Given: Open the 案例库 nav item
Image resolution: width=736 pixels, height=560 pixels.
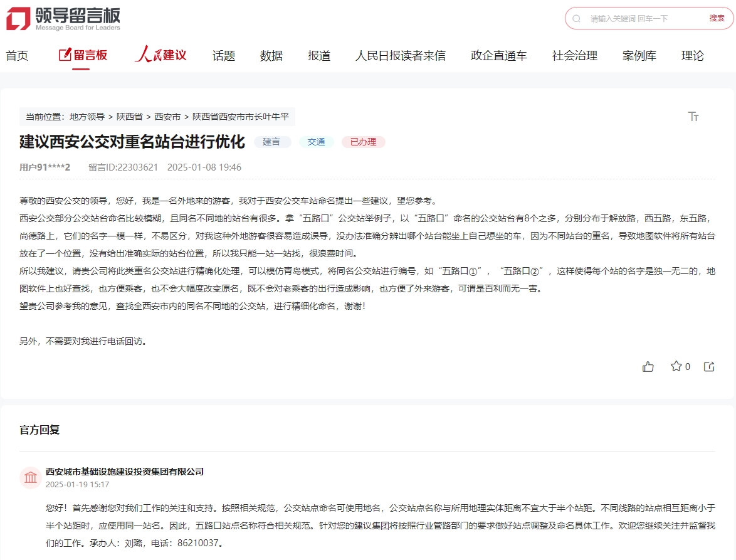Looking at the screenshot, I should tap(639, 56).
